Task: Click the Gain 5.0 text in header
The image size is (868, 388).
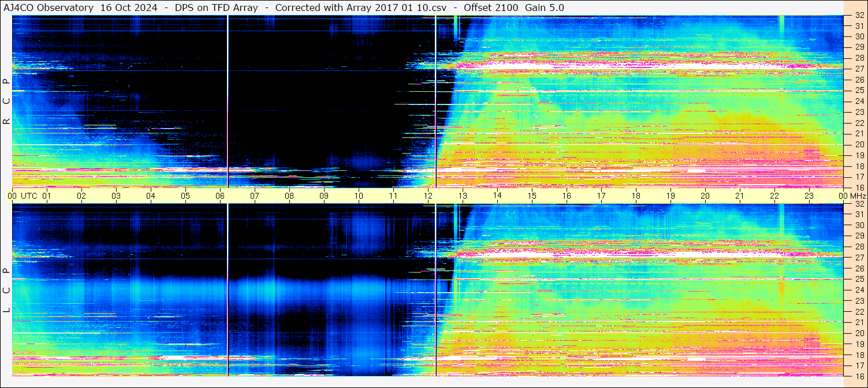Action: click(545, 8)
